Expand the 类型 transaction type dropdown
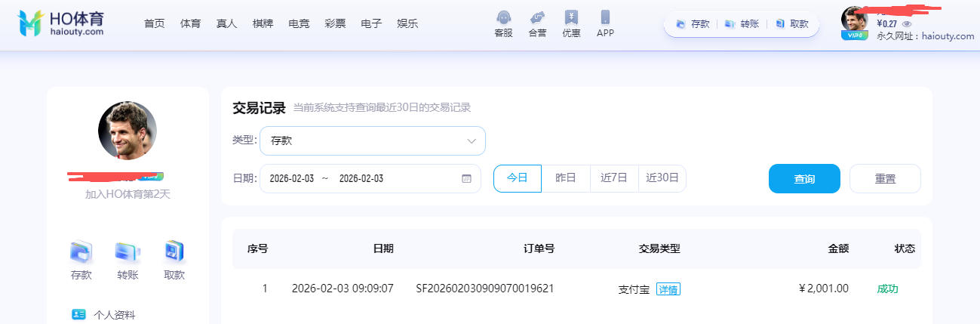Image resolution: width=980 pixels, height=324 pixels. (372, 140)
